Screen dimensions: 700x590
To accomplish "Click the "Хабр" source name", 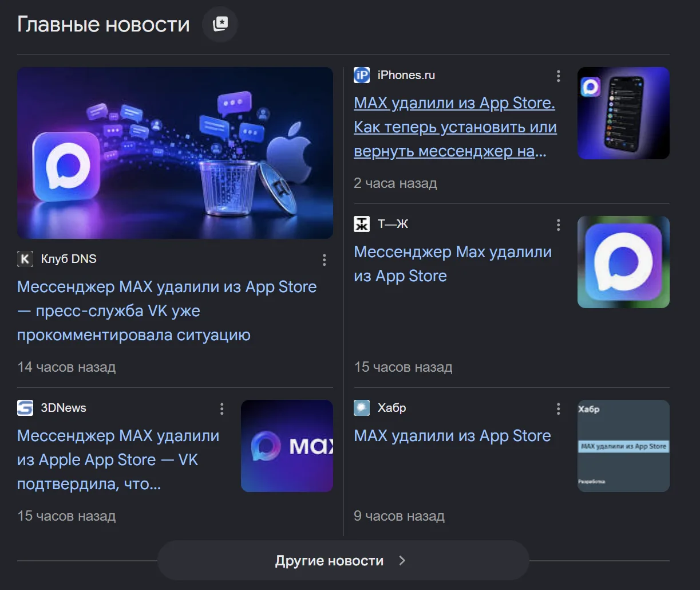I will tap(392, 408).
